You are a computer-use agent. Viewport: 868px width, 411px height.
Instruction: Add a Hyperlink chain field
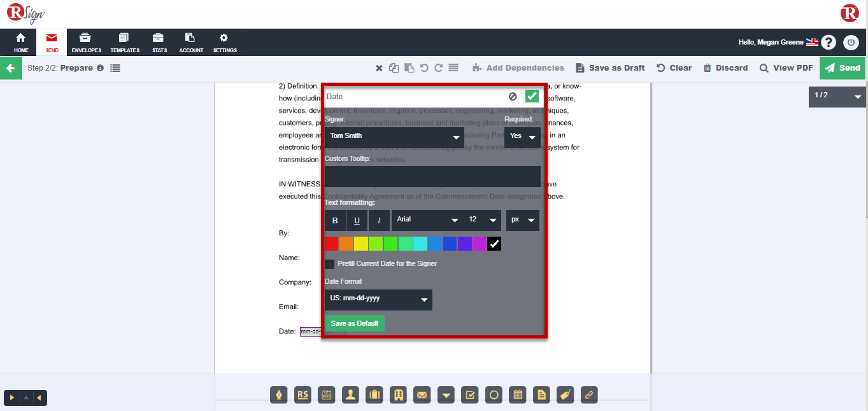(589, 395)
